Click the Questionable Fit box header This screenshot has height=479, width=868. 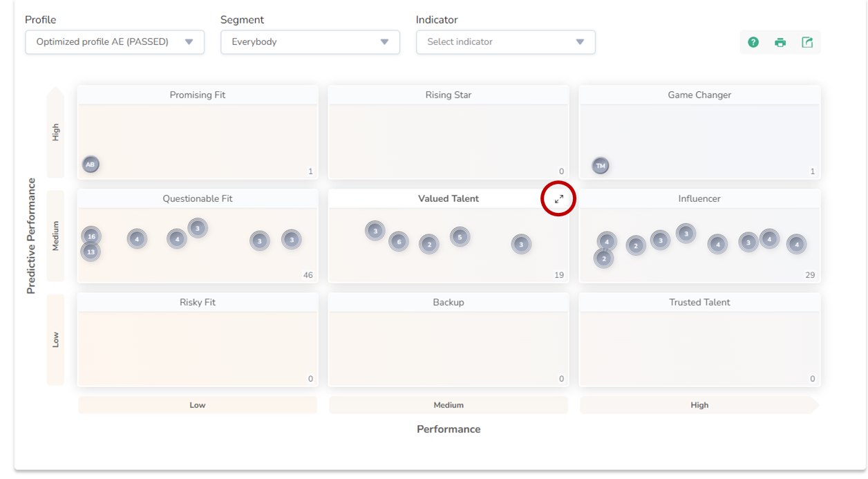[198, 199]
